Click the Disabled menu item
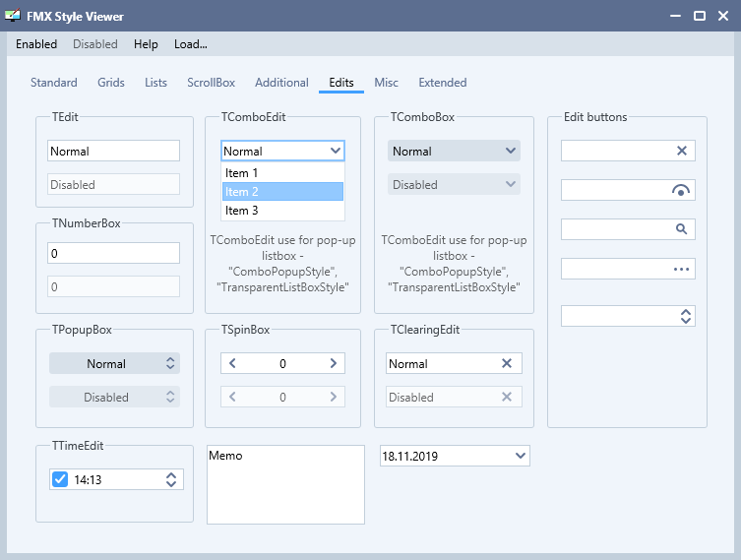This screenshot has height=560, width=741. pos(95,44)
